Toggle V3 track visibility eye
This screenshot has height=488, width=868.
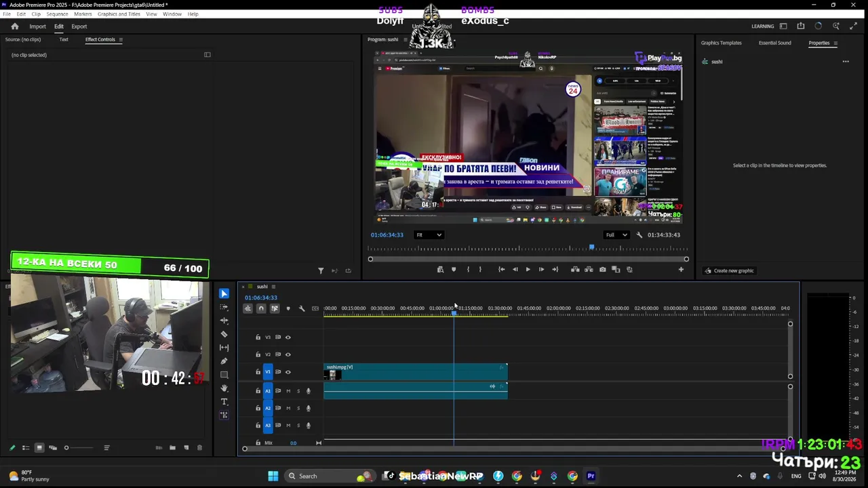click(x=288, y=337)
